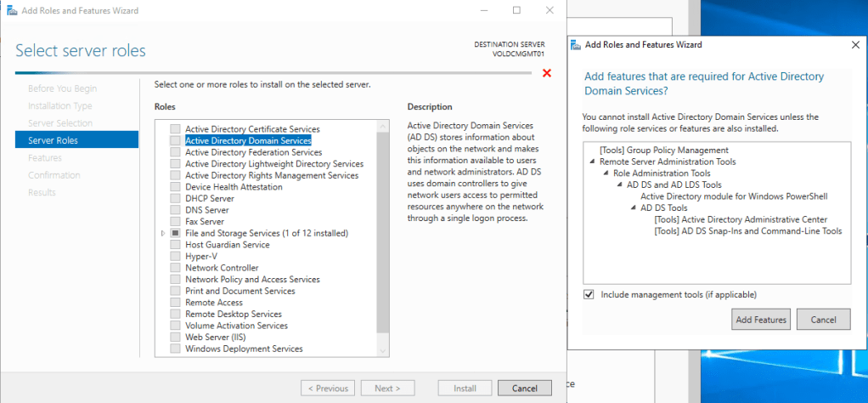868x403 pixels.
Task: Tick the Hyper-V role checkbox
Action: click(x=175, y=256)
